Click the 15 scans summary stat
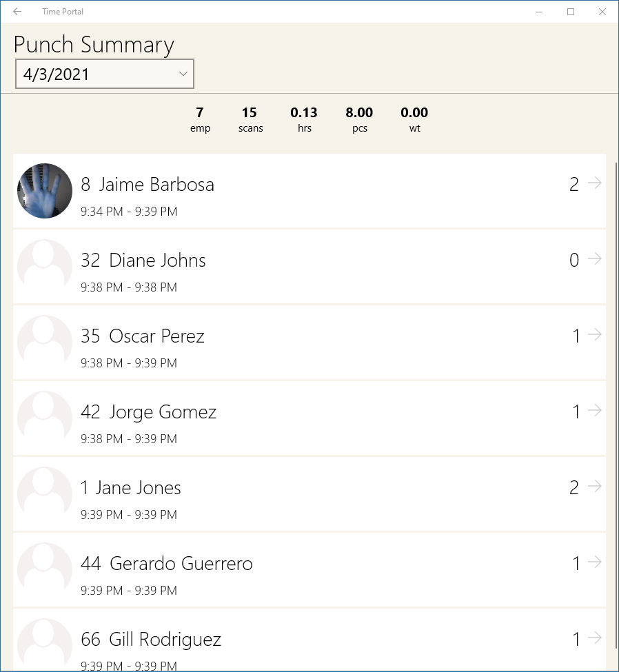Viewport: 619px width, 672px height. click(250, 119)
